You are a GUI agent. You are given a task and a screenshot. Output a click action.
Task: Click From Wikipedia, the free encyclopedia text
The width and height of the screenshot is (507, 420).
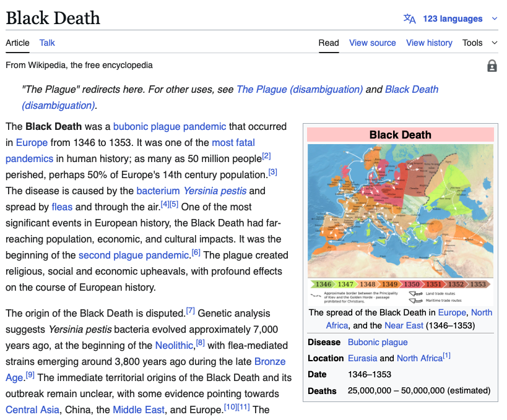pos(79,66)
